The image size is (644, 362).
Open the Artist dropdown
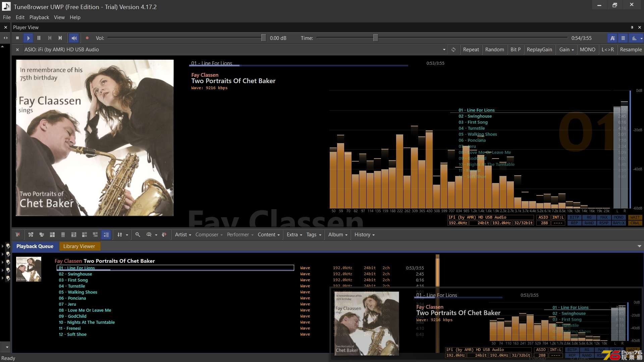183,235
